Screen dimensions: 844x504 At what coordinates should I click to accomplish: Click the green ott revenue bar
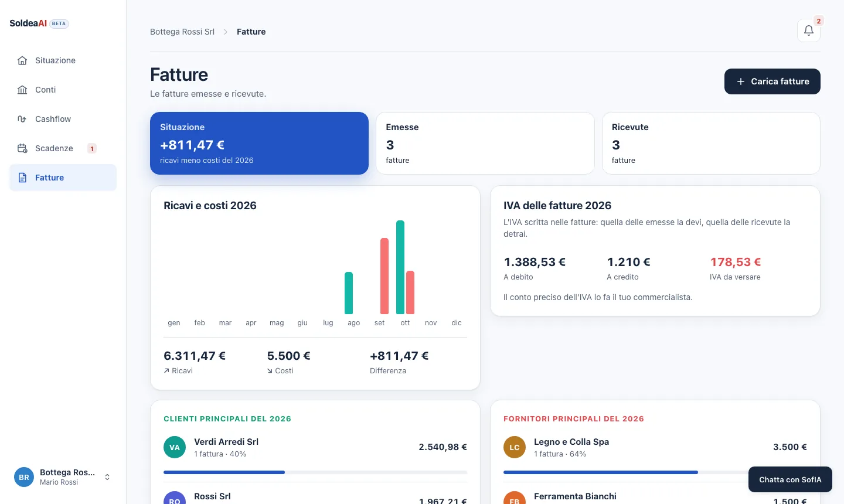pyautogui.click(x=400, y=267)
